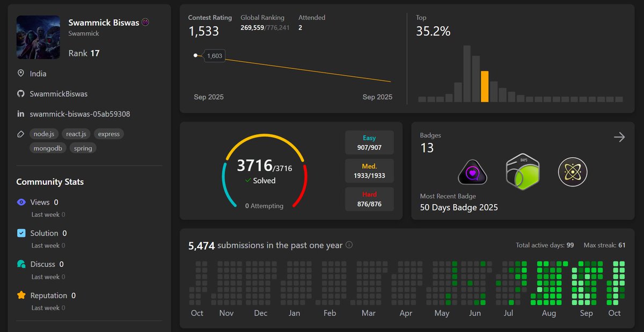Open the Easy 907/907 difficulty box
Screen dimensions: 644x332
pos(369,143)
